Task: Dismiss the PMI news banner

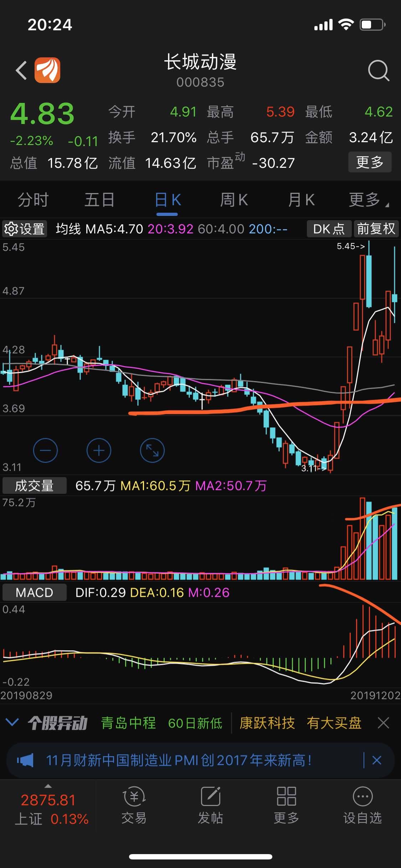Action: click(x=377, y=760)
